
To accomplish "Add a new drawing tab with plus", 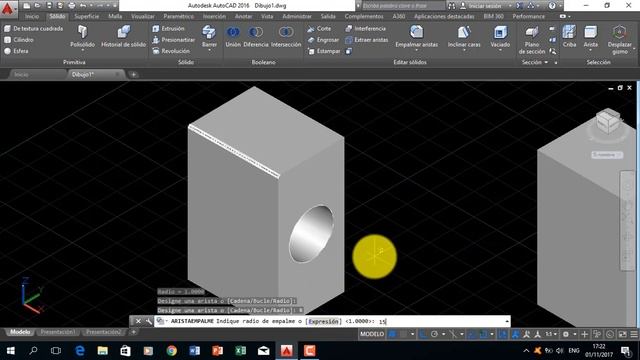I will point(133,75).
